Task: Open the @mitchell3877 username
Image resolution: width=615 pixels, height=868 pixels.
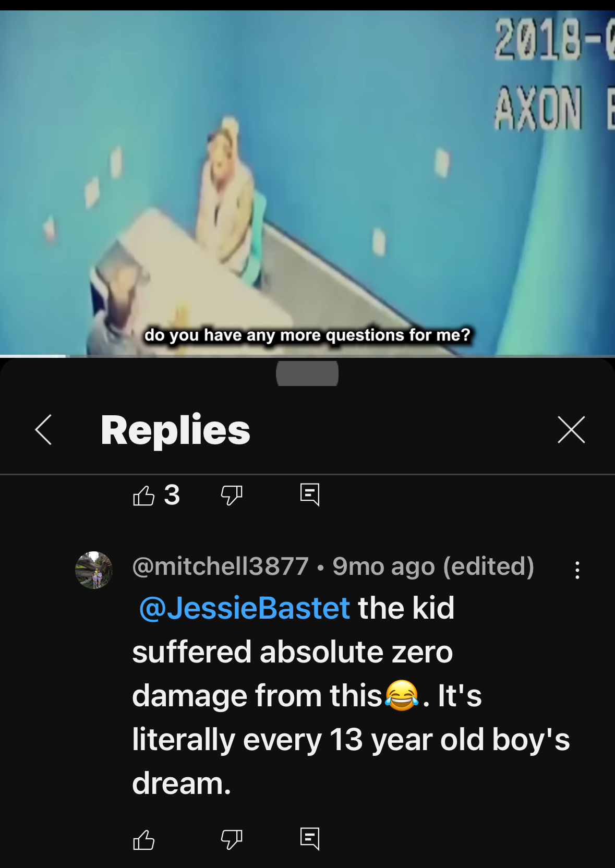Action: (x=220, y=566)
